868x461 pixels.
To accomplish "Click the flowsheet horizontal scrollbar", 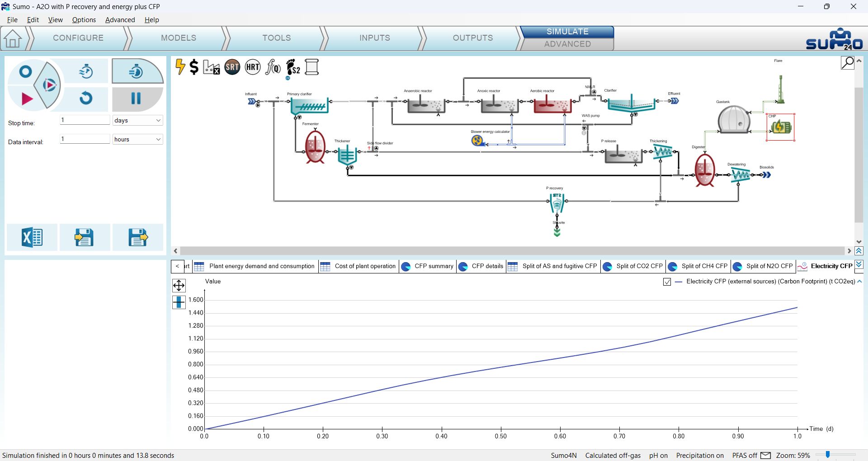I will tap(512, 251).
